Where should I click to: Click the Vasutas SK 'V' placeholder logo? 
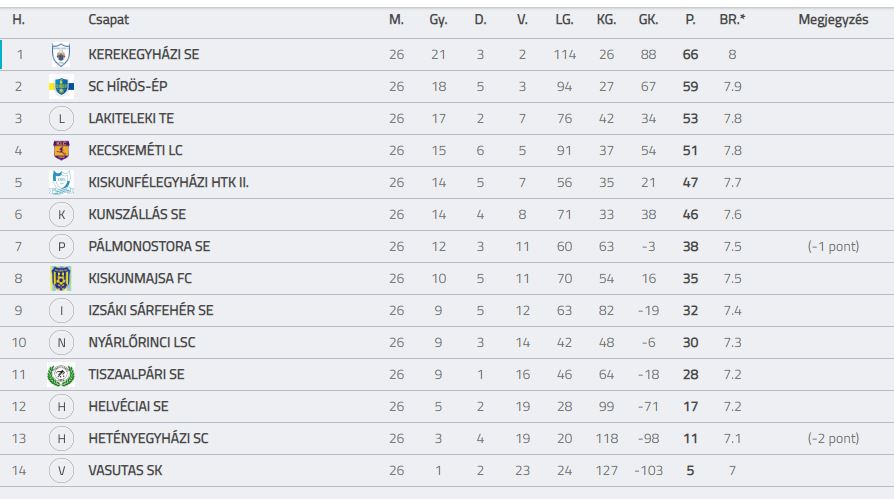point(61,470)
